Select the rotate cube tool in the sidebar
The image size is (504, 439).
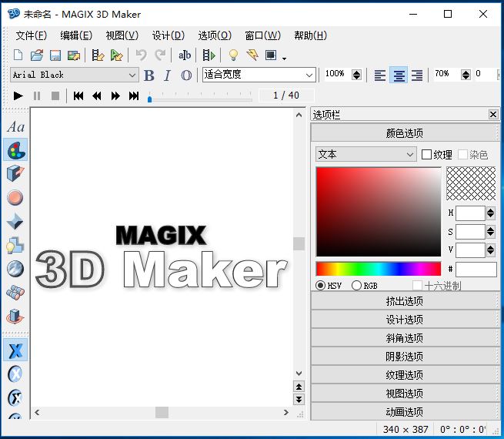coord(15,317)
